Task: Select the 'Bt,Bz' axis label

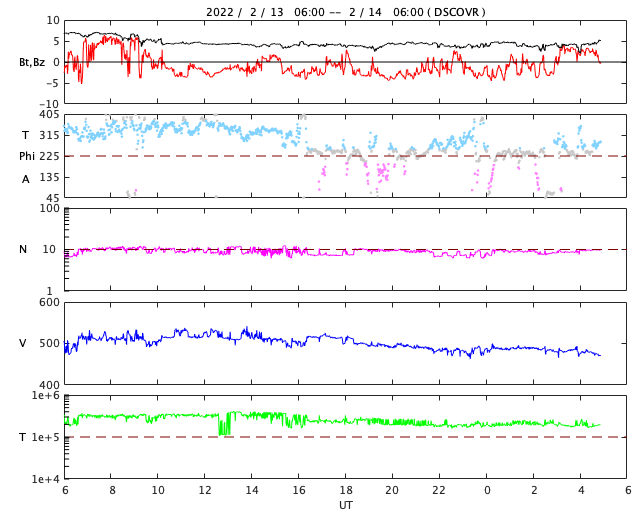Action: pyautogui.click(x=32, y=62)
